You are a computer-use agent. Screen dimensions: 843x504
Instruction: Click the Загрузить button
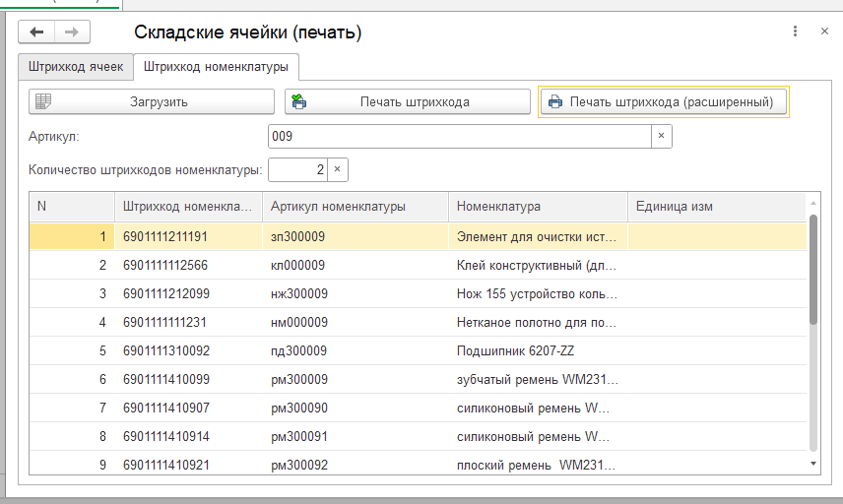click(x=152, y=101)
